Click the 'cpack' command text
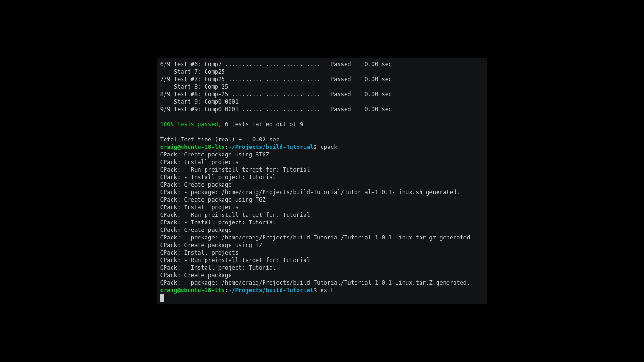The height and width of the screenshot is (362, 644). pos(329,147)
